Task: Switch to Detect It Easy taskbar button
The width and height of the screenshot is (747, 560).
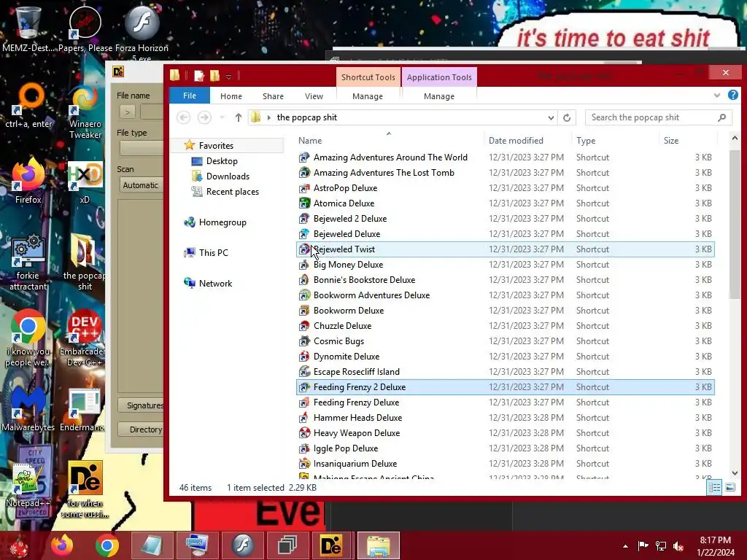Action: pos(332,545)
